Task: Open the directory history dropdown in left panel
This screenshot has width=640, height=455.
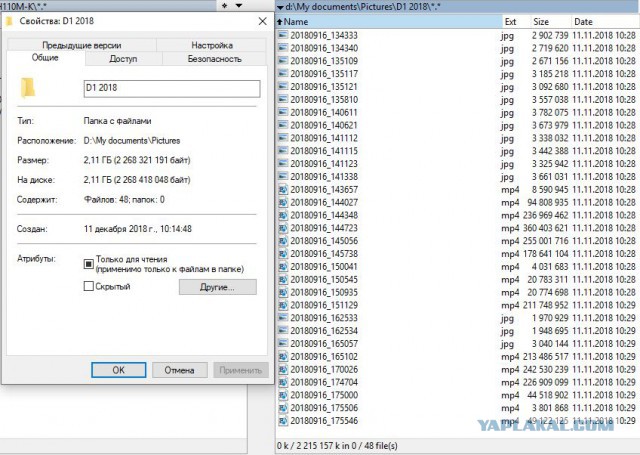Action: [x=239, y=5]
